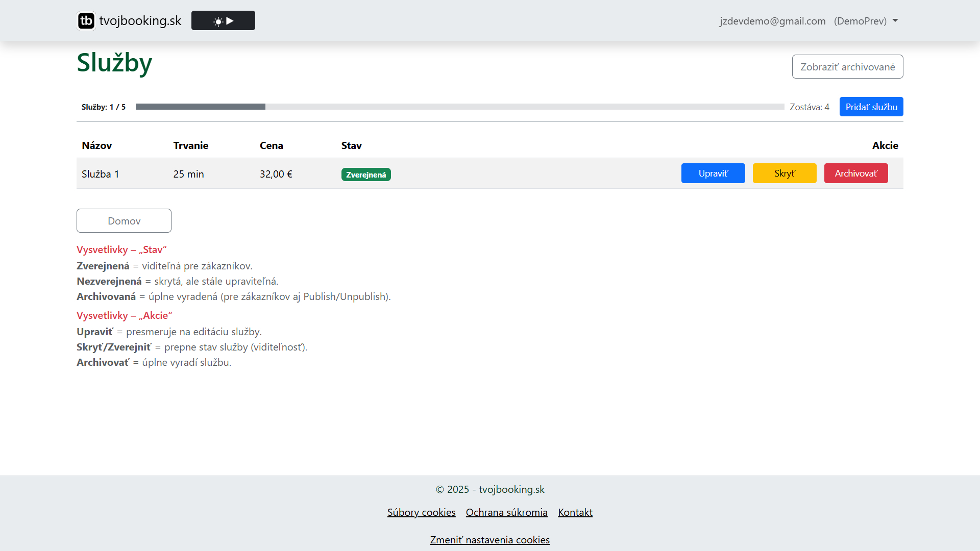Toggle the light/dark theme button
This screenshot has width=980, height=551.
coord(223,21)
